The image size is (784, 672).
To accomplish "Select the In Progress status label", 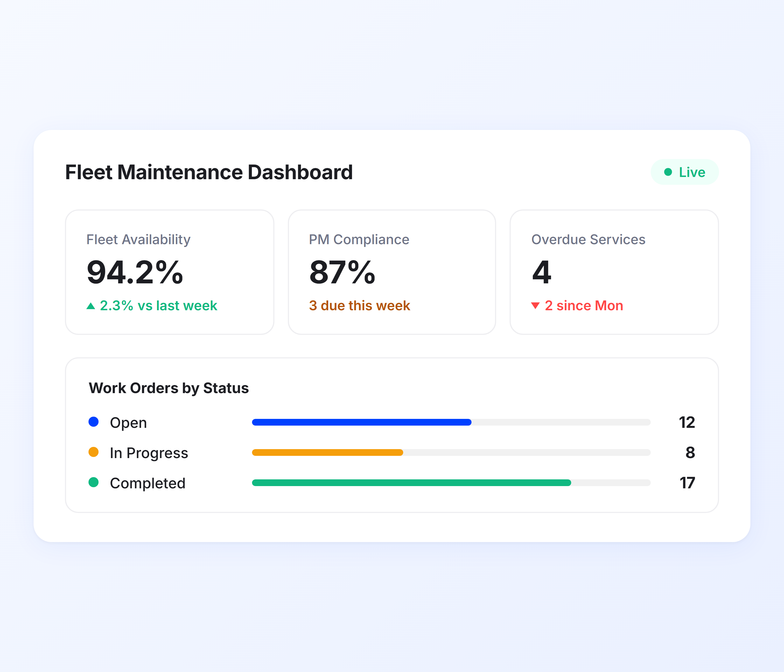I will point(149,453).
